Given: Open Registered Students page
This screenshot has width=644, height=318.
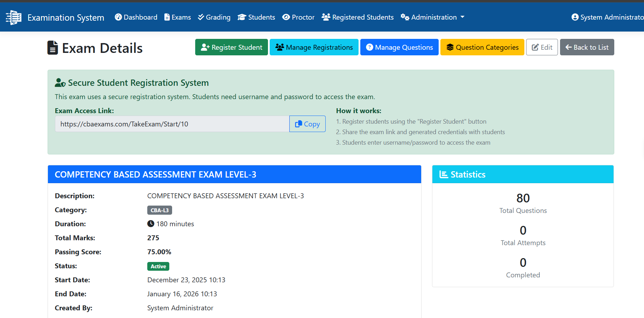Looking at the screenshot, I should 358,17.
